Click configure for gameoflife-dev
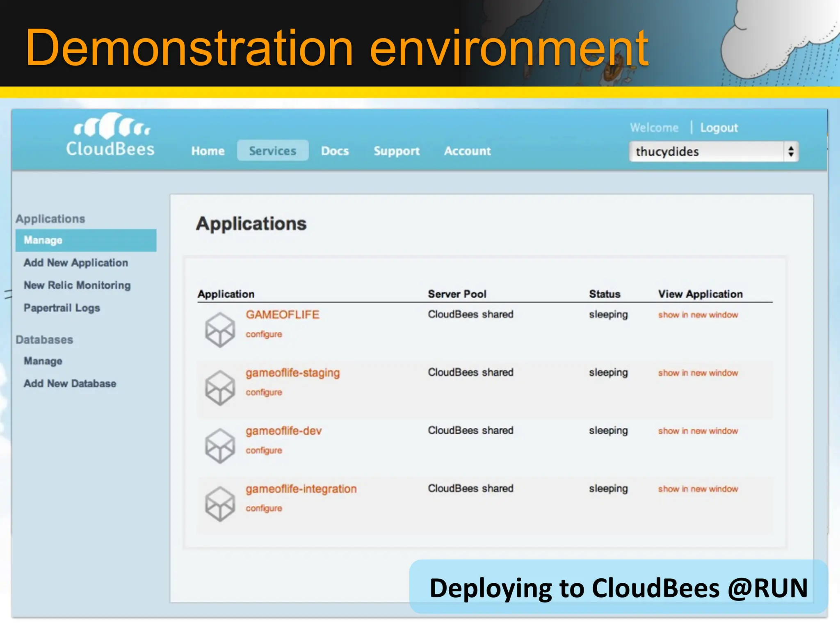This screenshot has width=840, height=630. [x=264, y=450]
